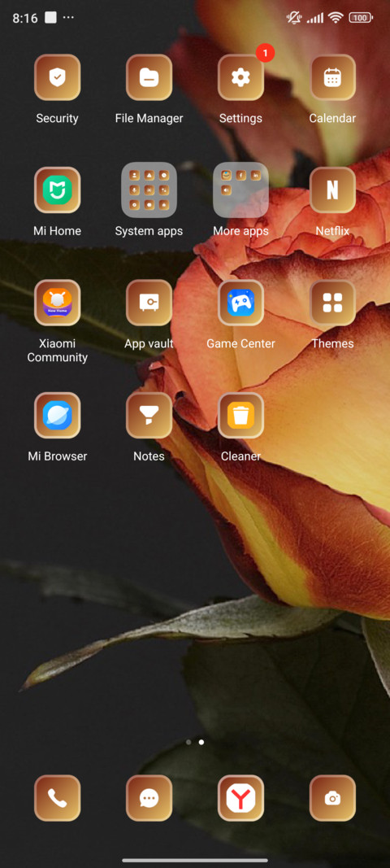This screenshot has height=868, width=390.
Task: Open Messages from the dock
Action: pos(149,798)
